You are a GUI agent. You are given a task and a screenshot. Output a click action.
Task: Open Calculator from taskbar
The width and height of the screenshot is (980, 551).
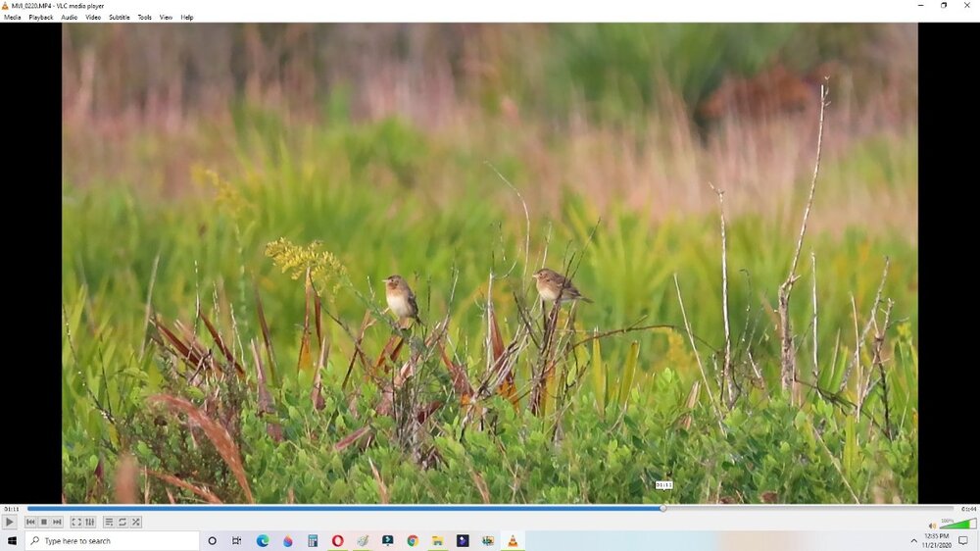[x=313, y=541]
